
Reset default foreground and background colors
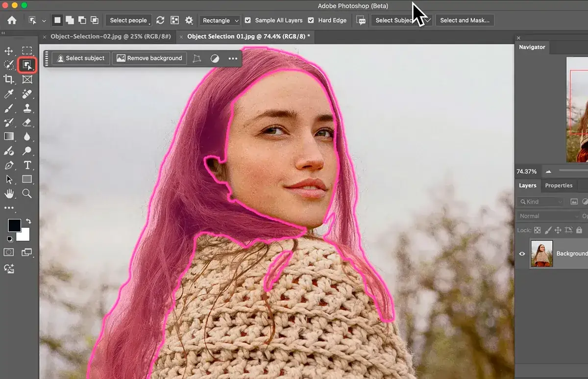coord(9,239)
